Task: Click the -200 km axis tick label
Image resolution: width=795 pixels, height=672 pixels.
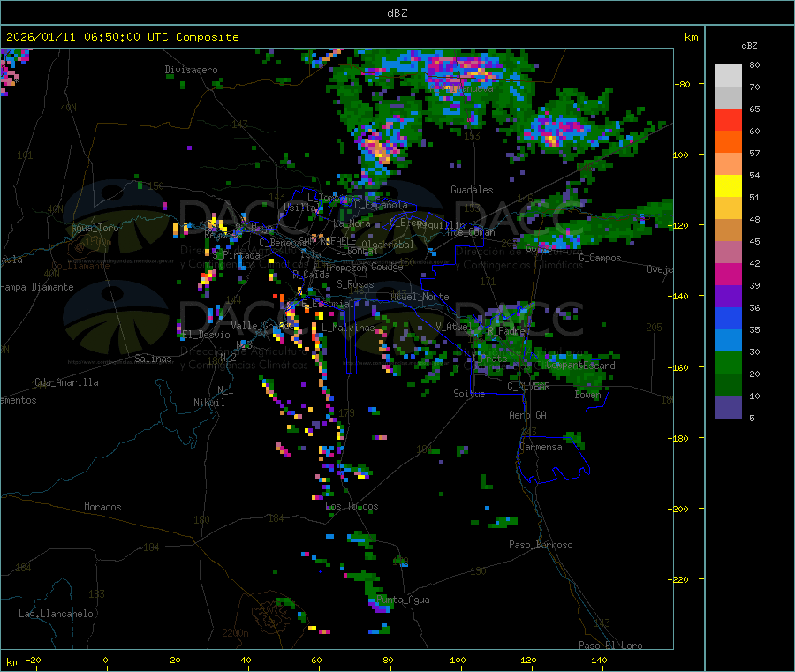Action: (x=678, y=510)
